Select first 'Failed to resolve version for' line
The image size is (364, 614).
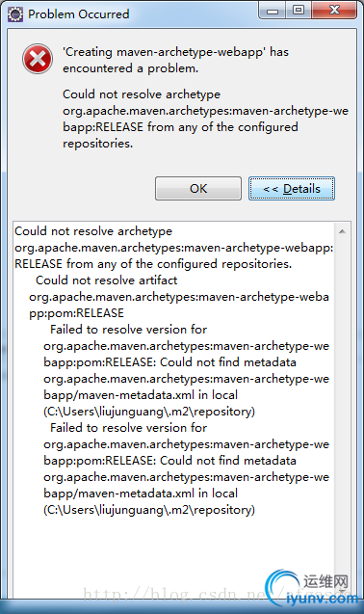(x=128, y=330)
